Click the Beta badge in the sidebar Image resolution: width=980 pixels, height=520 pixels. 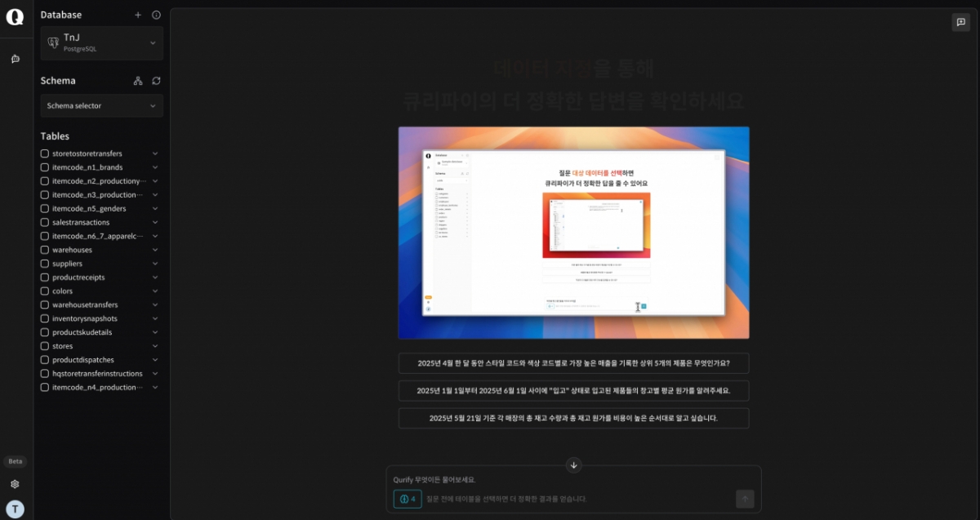(15, 460)
